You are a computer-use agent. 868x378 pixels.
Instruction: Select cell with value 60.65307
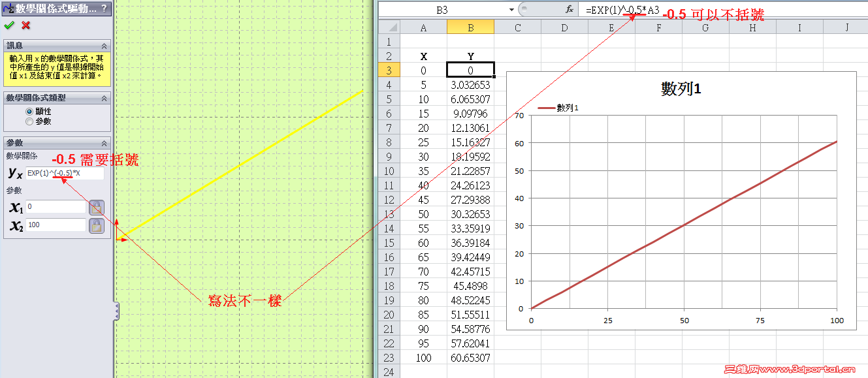coord(470,358)
